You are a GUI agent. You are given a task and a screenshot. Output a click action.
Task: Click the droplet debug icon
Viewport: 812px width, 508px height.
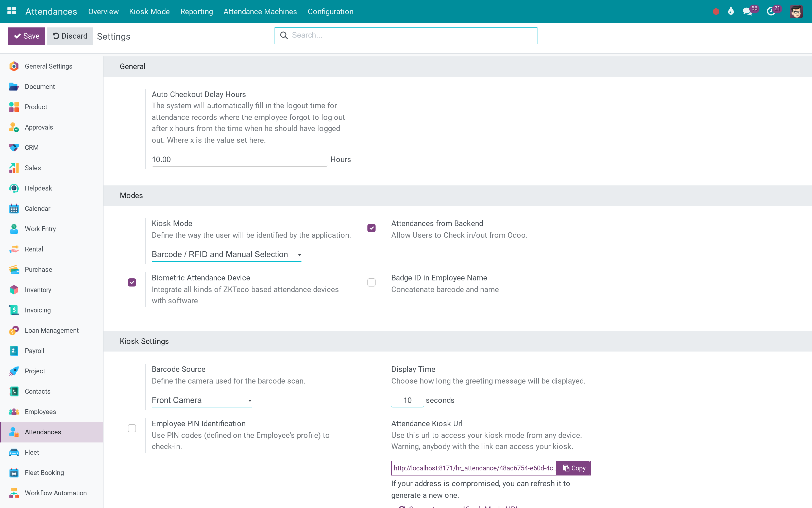731,11
